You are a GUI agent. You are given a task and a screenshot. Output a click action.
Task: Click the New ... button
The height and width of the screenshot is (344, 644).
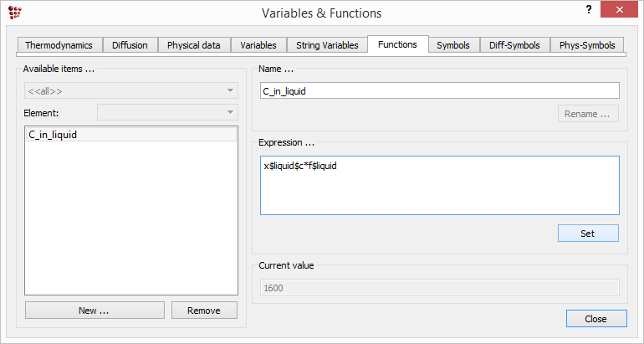pyautogui.click(x=94, y=311)
